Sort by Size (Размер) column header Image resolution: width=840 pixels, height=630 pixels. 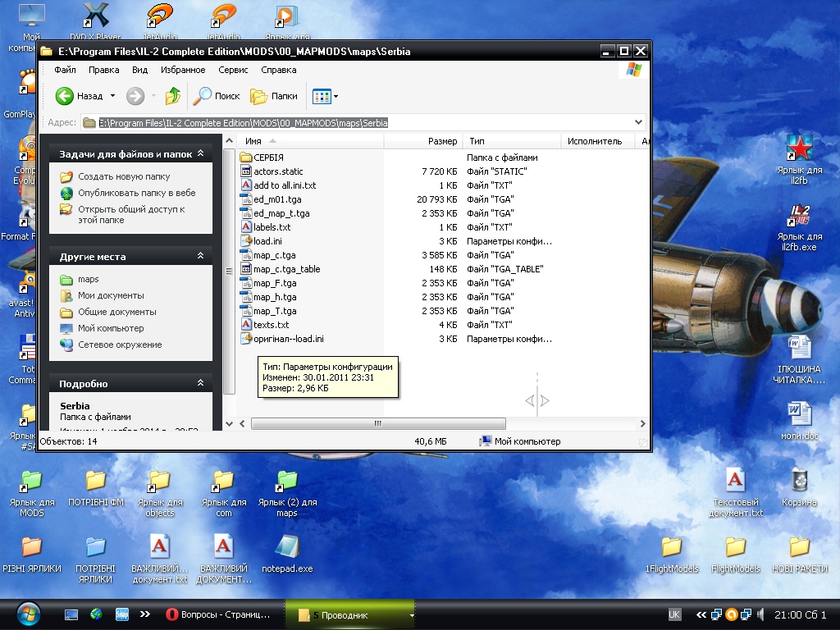point(442,141)
